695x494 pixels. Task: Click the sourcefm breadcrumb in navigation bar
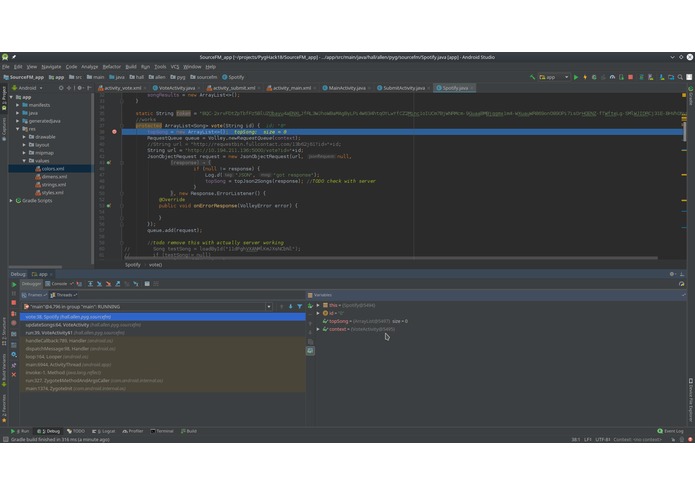click(203, 77)
